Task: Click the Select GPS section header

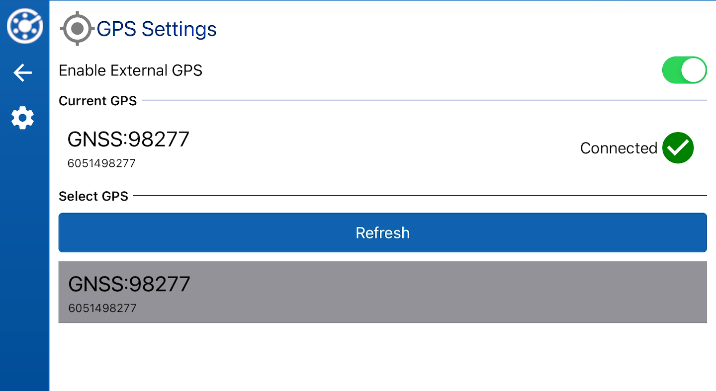Action: point(94,196)
